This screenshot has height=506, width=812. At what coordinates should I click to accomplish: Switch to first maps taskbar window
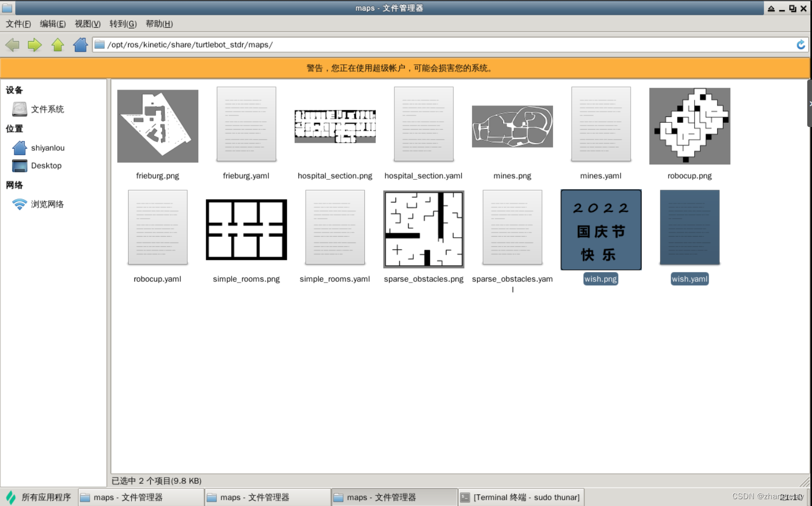[141, 497]
